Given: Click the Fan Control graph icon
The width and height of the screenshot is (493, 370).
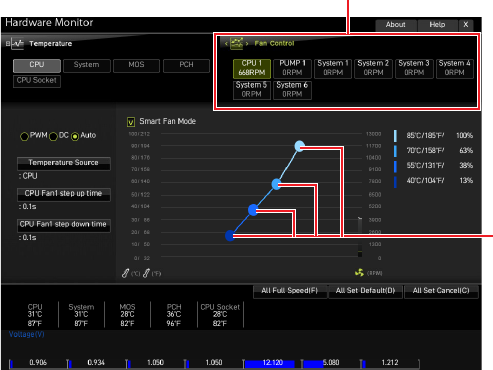Looking at the screenshot, I should click(236, 43).
